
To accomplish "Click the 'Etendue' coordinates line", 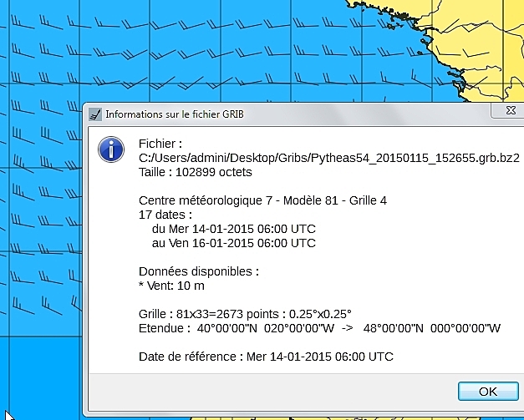I will 319,328.
